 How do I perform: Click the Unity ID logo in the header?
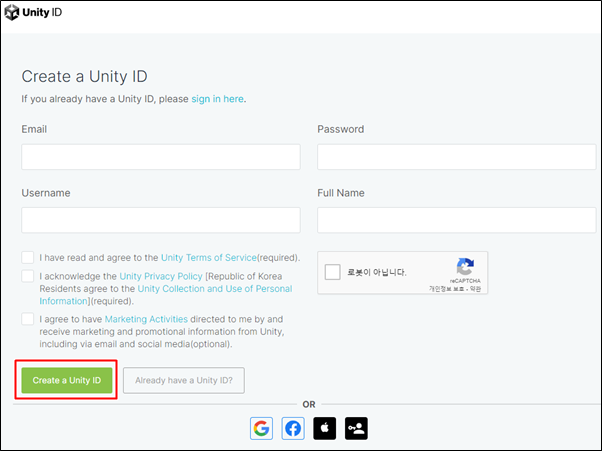coord(33,12)
